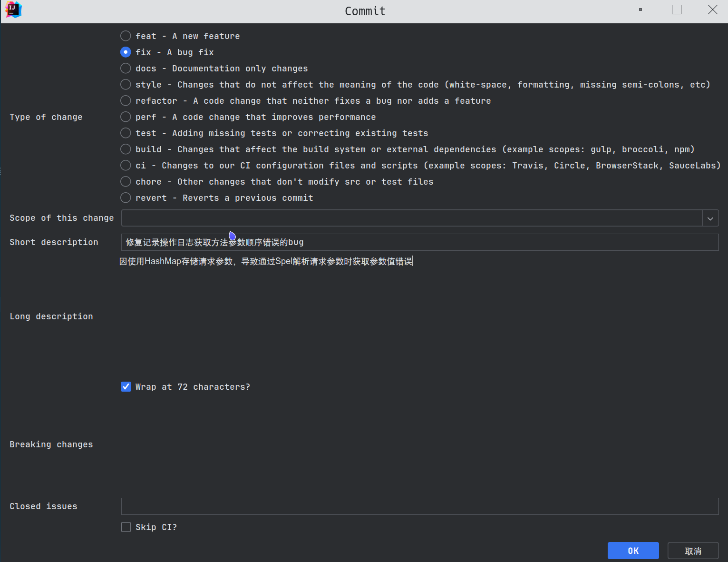Select the feat radio button

(126, 36)
